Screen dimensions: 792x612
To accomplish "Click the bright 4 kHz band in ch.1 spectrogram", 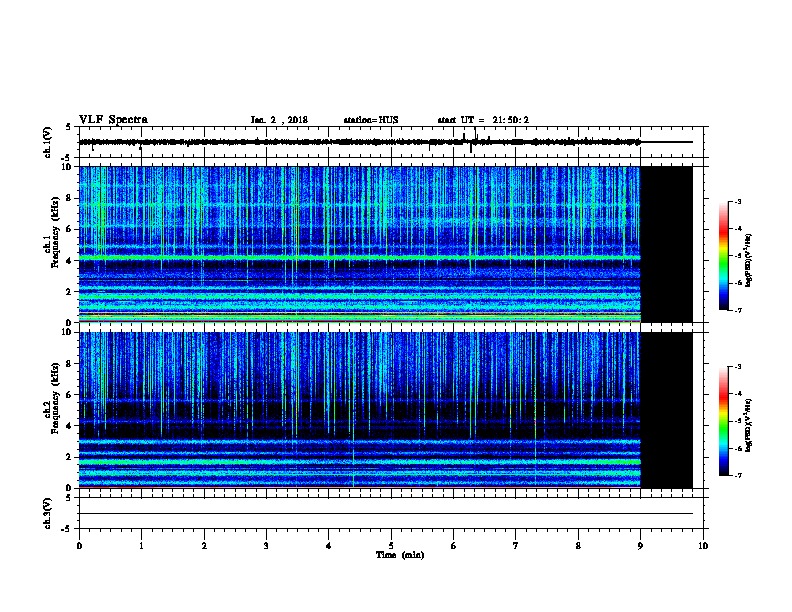I will (360, 258).
